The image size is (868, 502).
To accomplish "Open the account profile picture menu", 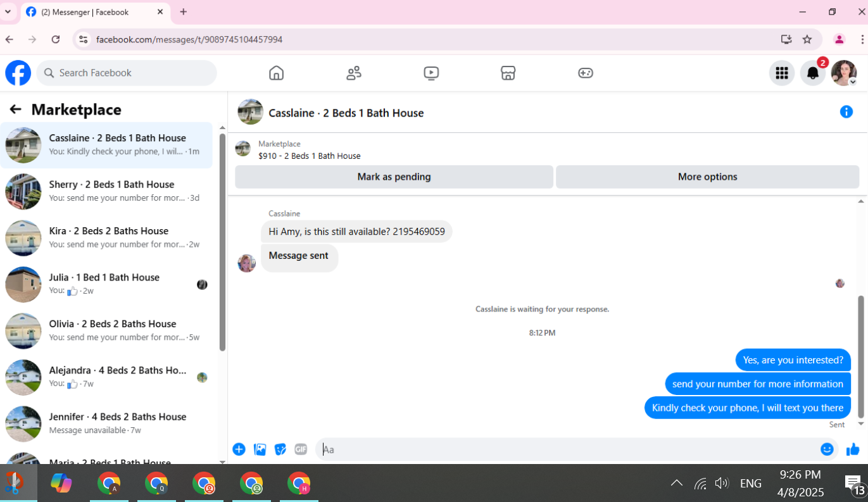I will coord(844,73).
